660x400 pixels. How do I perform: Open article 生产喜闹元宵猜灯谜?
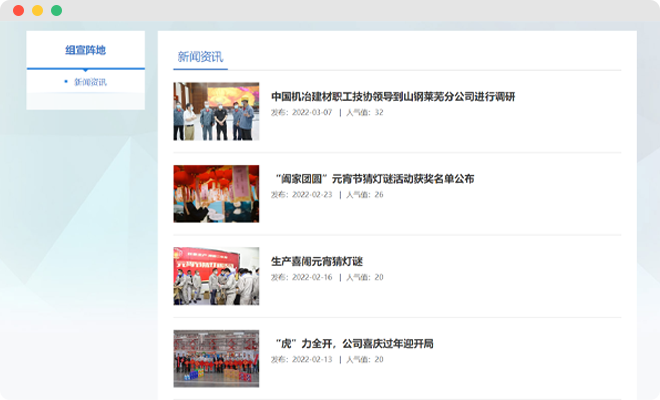[317, 261]
